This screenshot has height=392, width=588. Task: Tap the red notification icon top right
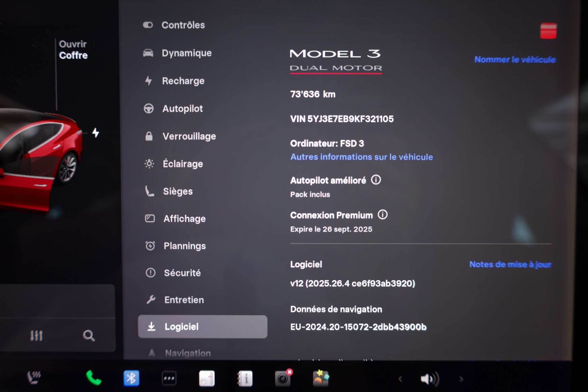(x=548, y=31)
